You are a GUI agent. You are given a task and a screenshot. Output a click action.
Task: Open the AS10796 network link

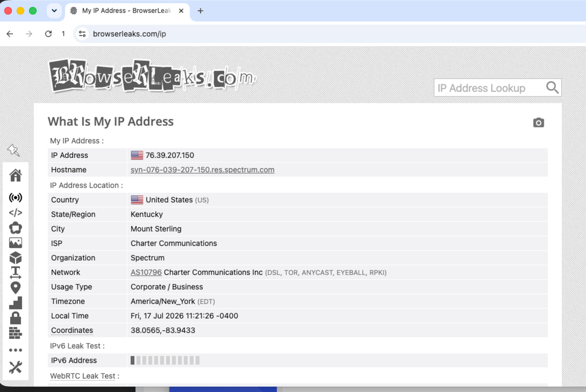146,272
